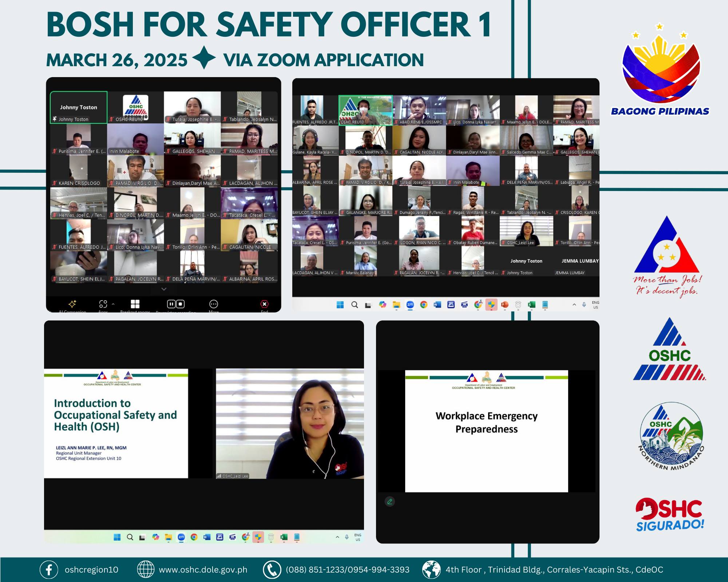728x582 pixels.
Task: Click Zoom icon in the upper-right taskbar
Action: pos(410,305)
